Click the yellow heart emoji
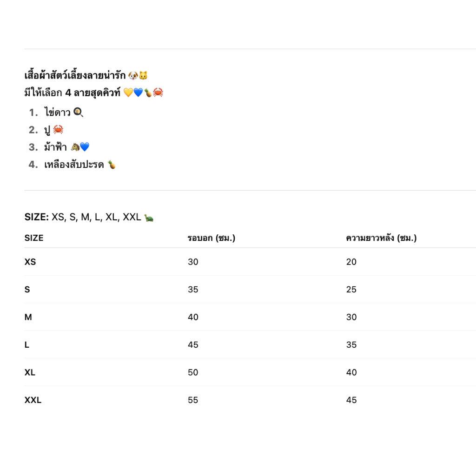Screen dimensions: 476x476 [128, 93]
